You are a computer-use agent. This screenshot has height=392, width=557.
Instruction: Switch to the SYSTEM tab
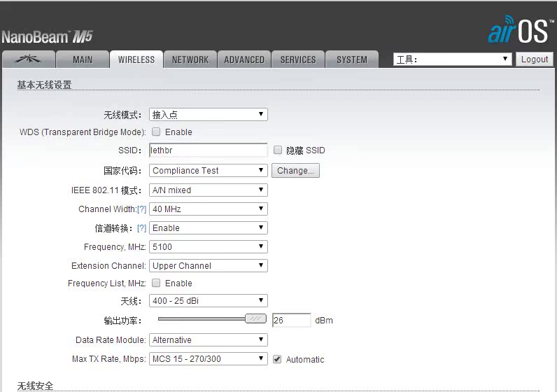pyautogui.click(x=352, y=59)
